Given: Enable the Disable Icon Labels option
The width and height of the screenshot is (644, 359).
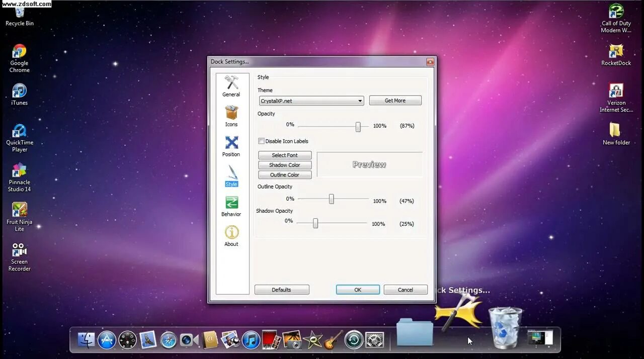Looking at the screenshot, I should (262, 141).
